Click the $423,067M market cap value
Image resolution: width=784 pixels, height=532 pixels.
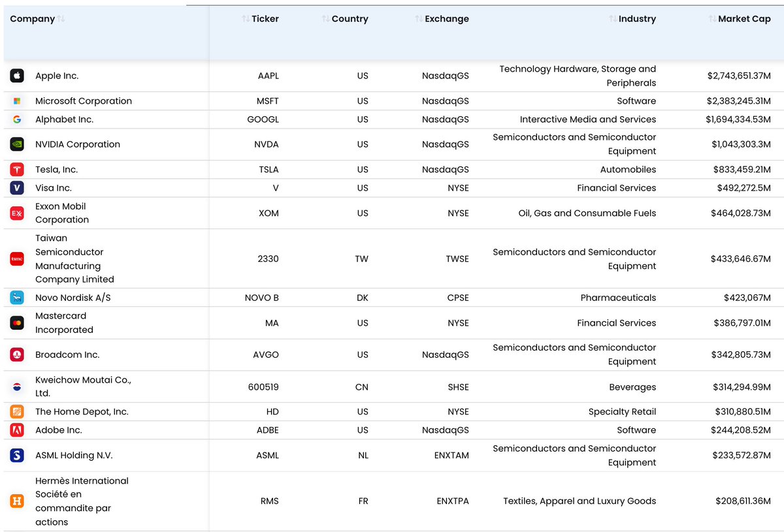pos(747,298)
